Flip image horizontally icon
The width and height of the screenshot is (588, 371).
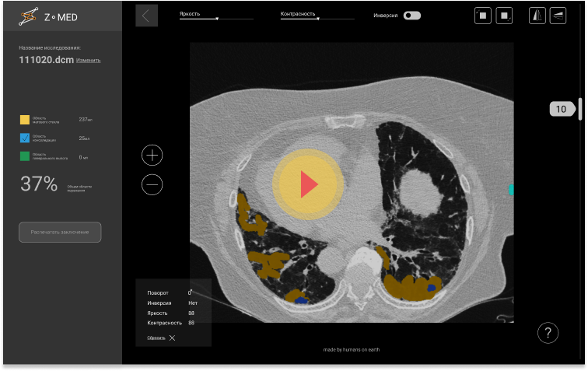537,16
